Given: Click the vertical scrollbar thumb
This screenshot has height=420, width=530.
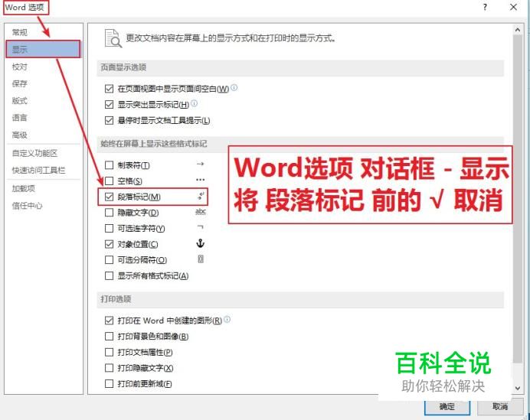Looking at the screenshot, I should (x=518, y=198).
